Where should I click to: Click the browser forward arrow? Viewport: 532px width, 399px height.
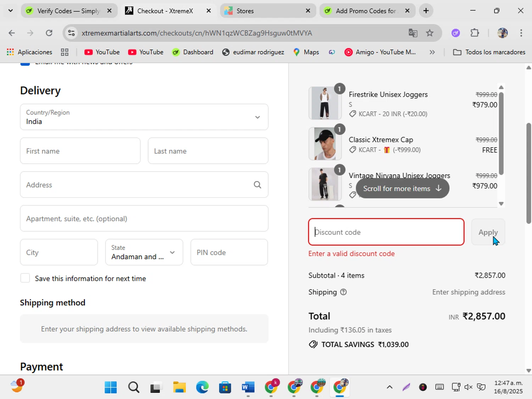pyautogui.click(x=30, y=33)
